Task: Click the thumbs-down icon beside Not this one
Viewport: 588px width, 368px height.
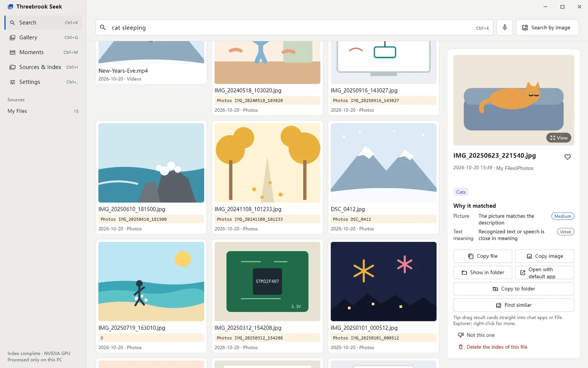Action: click(x=461, y=335)
